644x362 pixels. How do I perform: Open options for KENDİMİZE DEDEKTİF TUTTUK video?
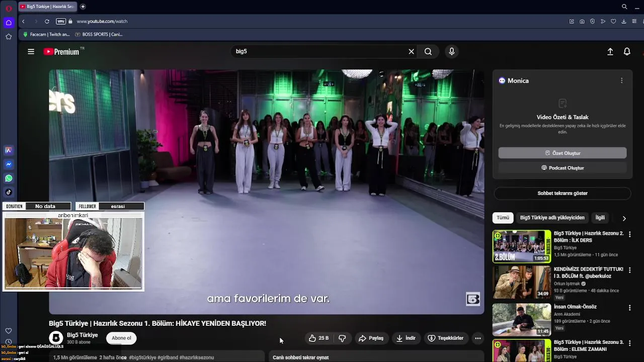[629, 270]
